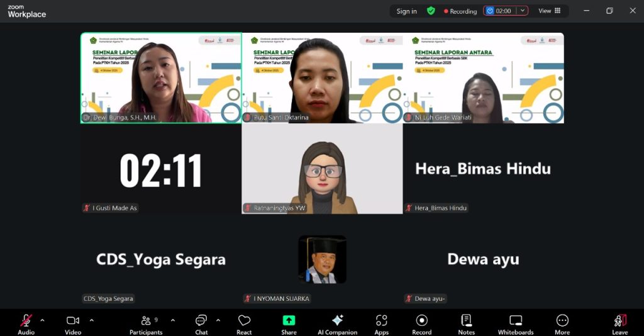Open the Apps panel
Screen dimensions: 644x336
click(381, 323)
